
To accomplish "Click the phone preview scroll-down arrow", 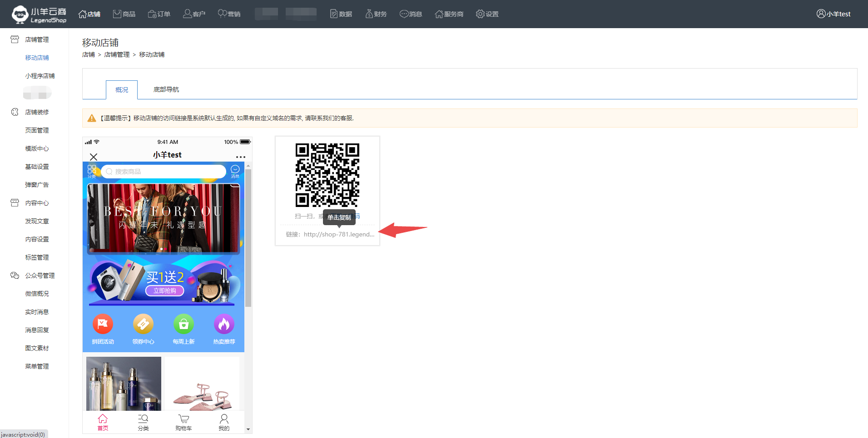I will click(x=248, y=429).
